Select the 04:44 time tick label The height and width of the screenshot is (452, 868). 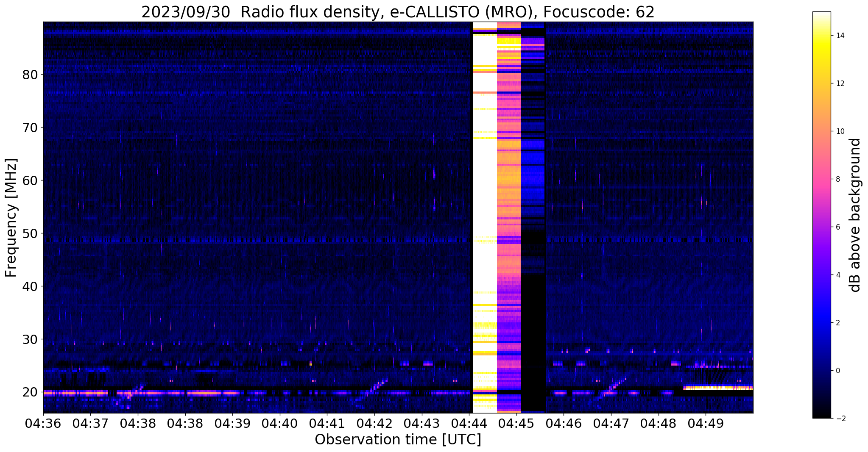[469, 423]
